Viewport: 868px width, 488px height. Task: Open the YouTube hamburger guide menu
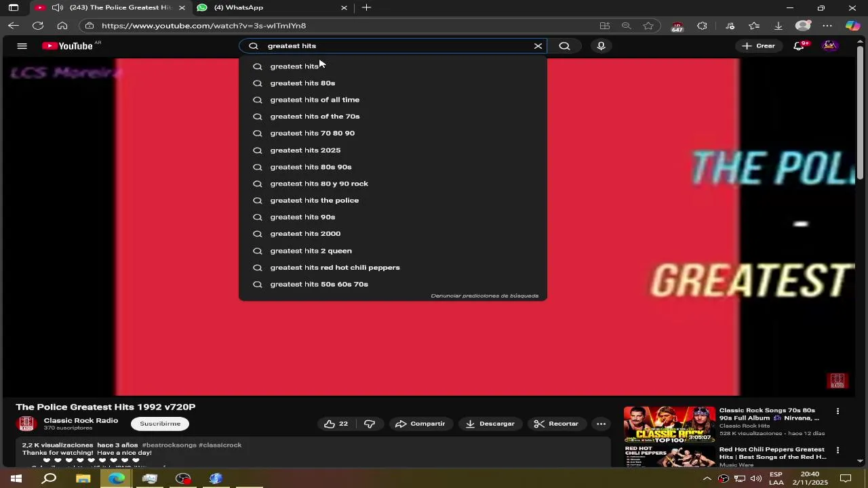pyautogui.click(x=22, y=46)
